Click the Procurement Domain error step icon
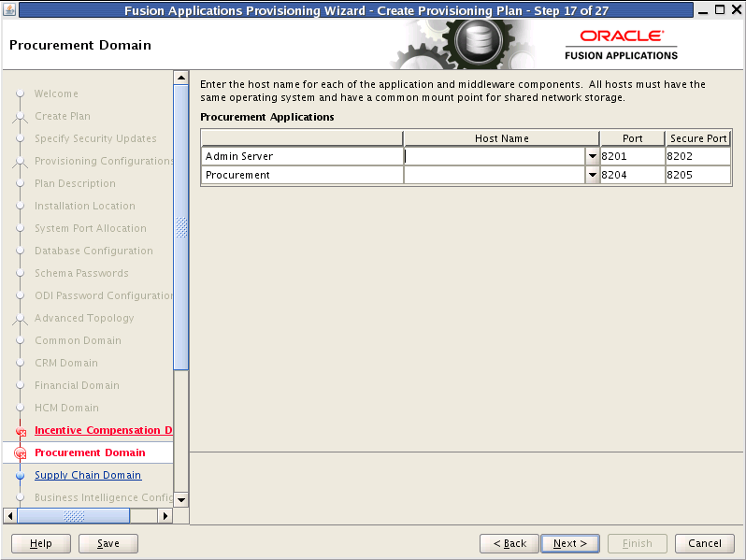This screenshot has width=746, height=560. pos(21,453)
